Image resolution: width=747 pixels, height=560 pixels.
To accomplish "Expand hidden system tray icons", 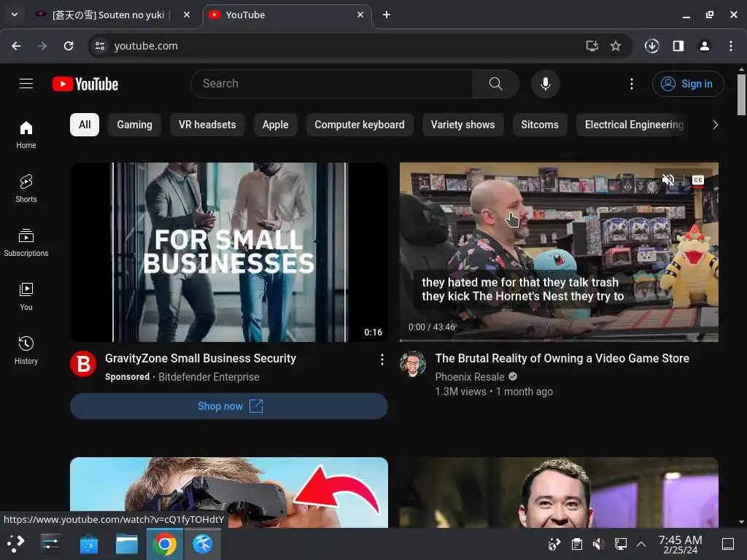I will click(641, 544).
